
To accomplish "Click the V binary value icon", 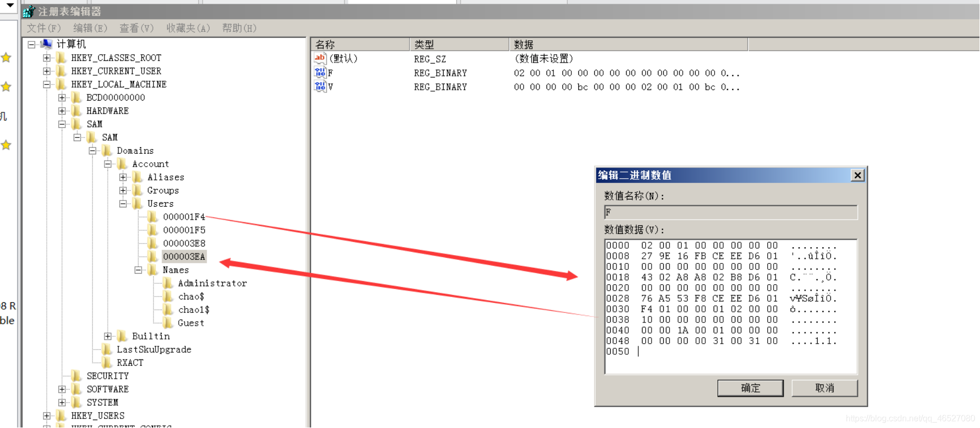I will pos(320,86).
